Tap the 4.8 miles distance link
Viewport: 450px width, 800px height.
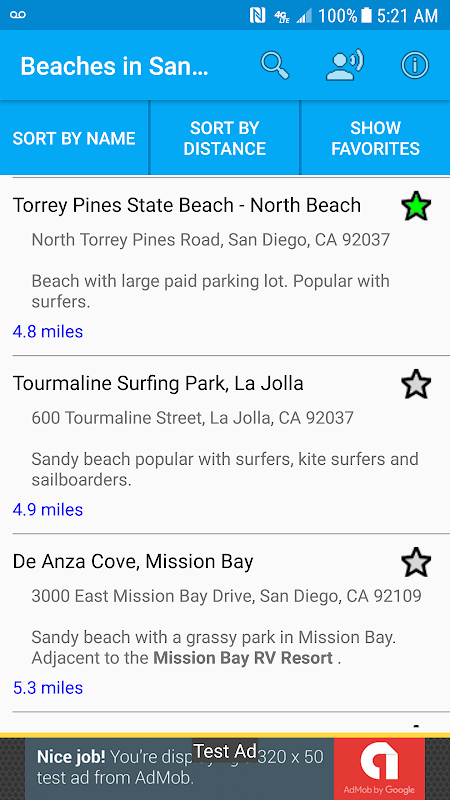coord(48,332)
